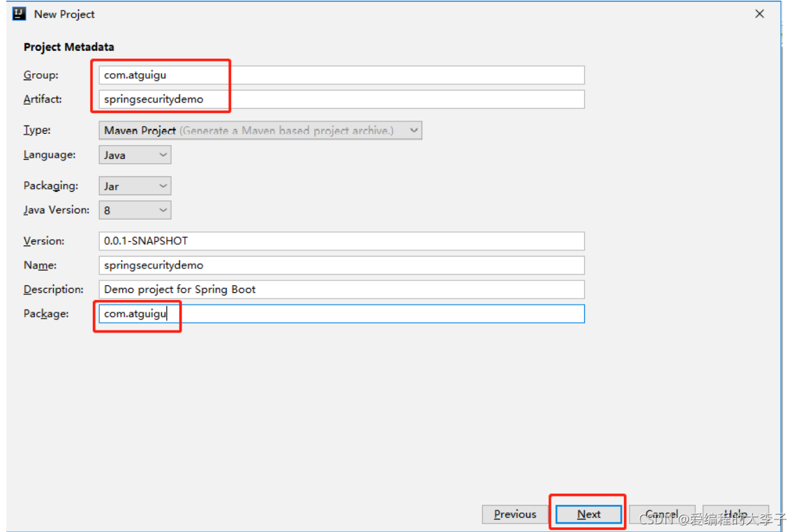Open the Java Version dropdown showing 8
Image resolution: width=797 pixels, height=532 pixels.
click(135, 210)
